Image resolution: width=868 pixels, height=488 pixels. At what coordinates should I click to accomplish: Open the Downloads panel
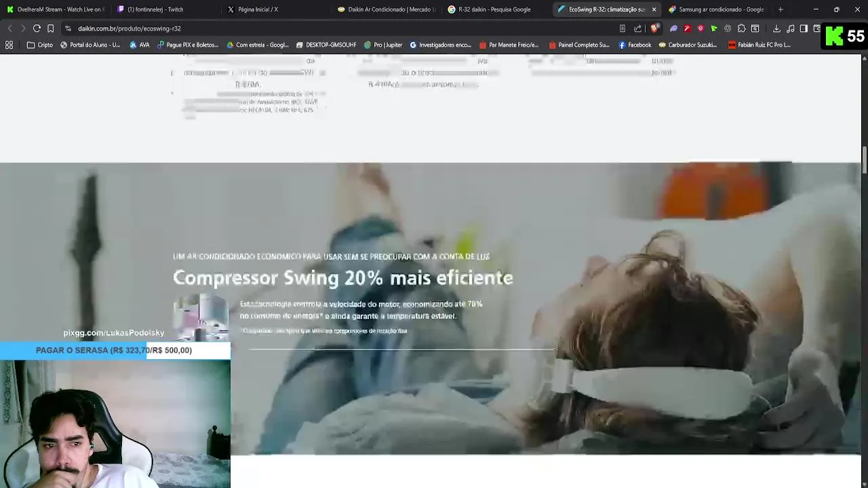[x=776, y=28]
